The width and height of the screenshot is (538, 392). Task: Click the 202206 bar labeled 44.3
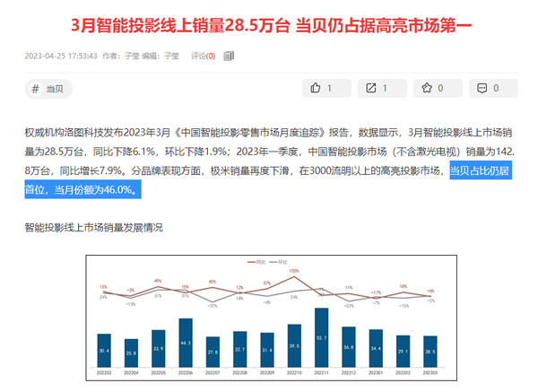(186, 343)
